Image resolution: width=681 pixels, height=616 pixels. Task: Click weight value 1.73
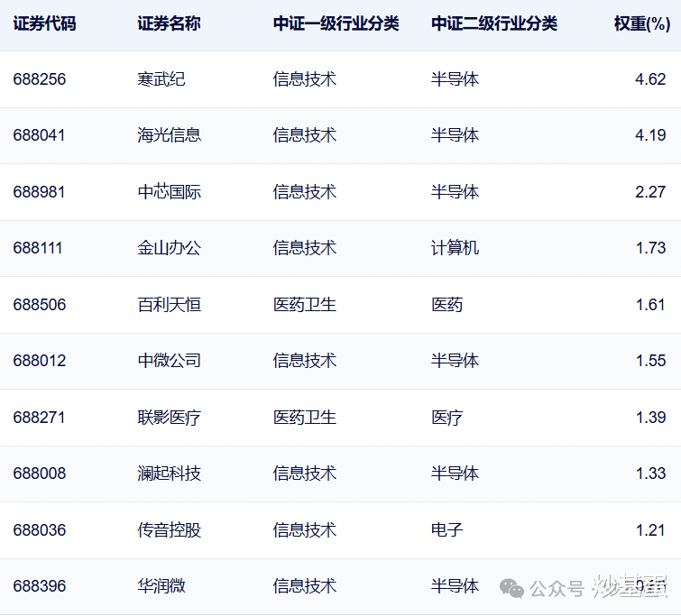[x=650, y=248]
